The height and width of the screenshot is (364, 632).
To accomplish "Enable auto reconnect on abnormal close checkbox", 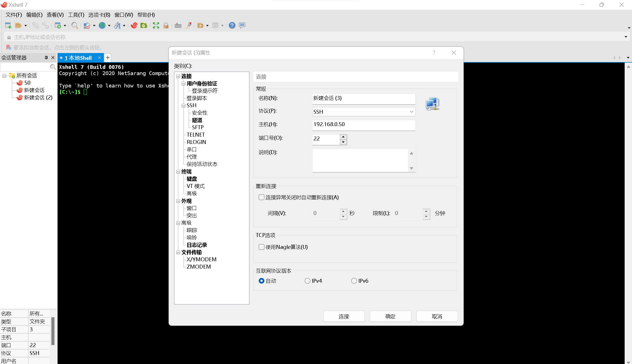I will click(262, 197).
